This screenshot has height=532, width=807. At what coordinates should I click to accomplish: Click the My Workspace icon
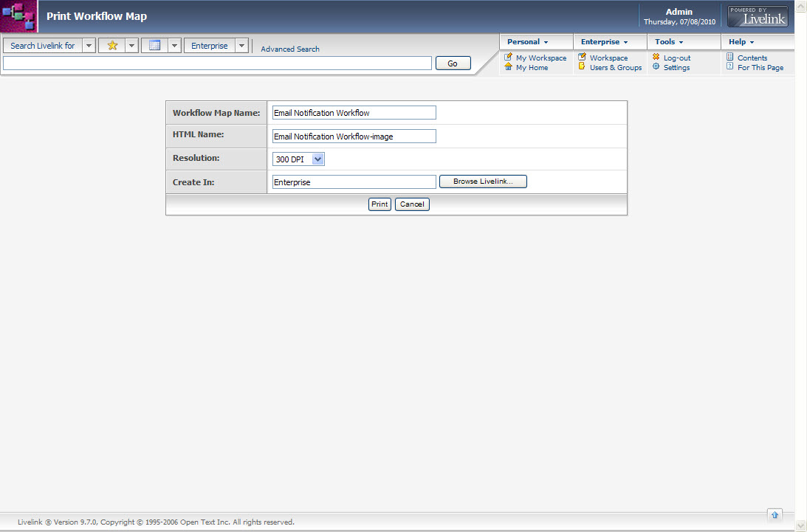click(x=508, y=58)
